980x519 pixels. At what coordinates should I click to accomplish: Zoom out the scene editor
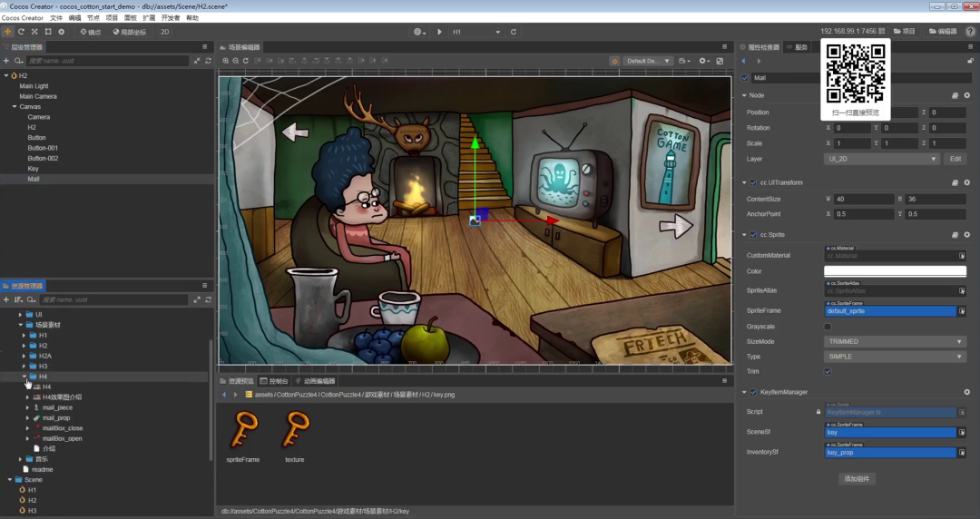click(x=236, y=61)
